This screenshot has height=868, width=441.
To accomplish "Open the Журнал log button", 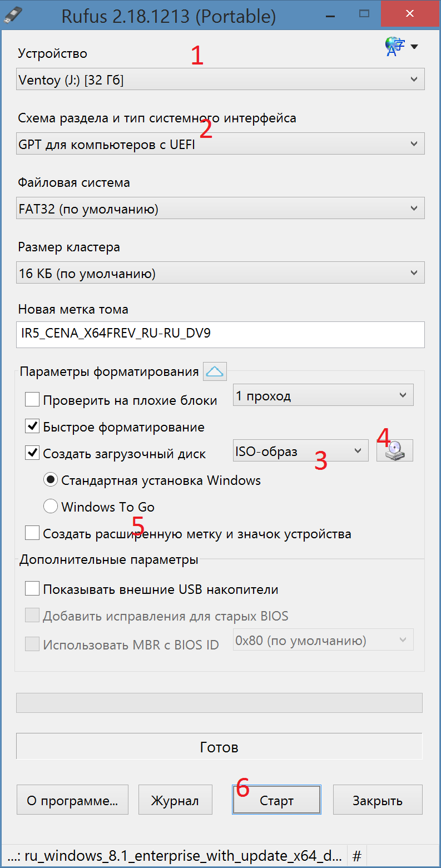I will coord(175,801).
